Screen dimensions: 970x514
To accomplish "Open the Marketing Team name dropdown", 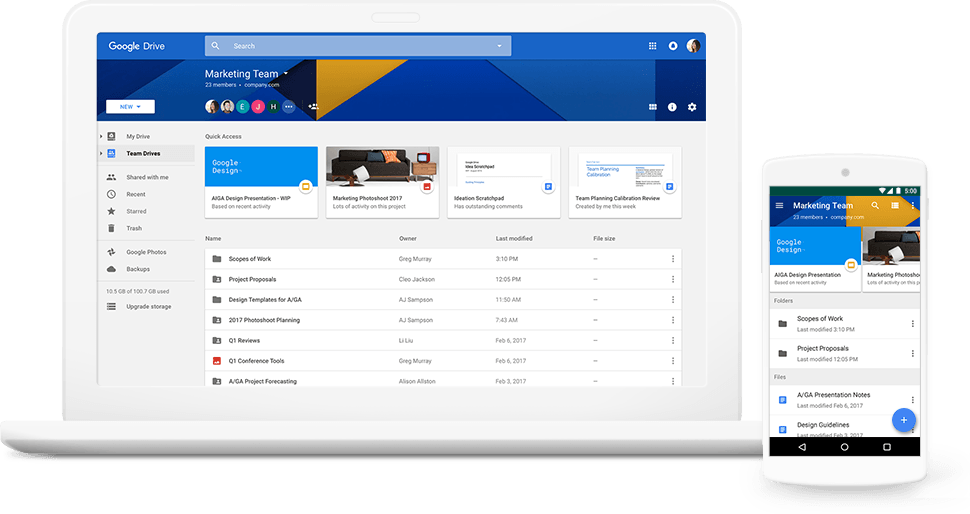I will (x=286, y=74).
